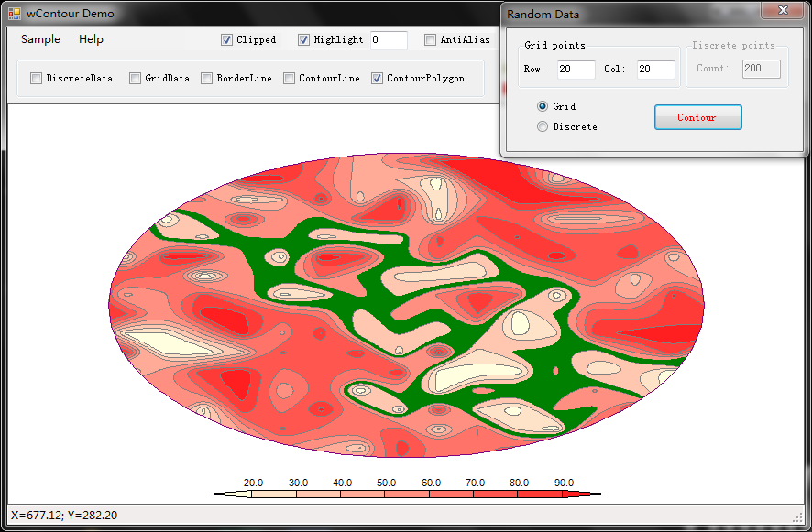Enable the BorderLine checkbox
The image size is (812, 532).
click(207, 79)
